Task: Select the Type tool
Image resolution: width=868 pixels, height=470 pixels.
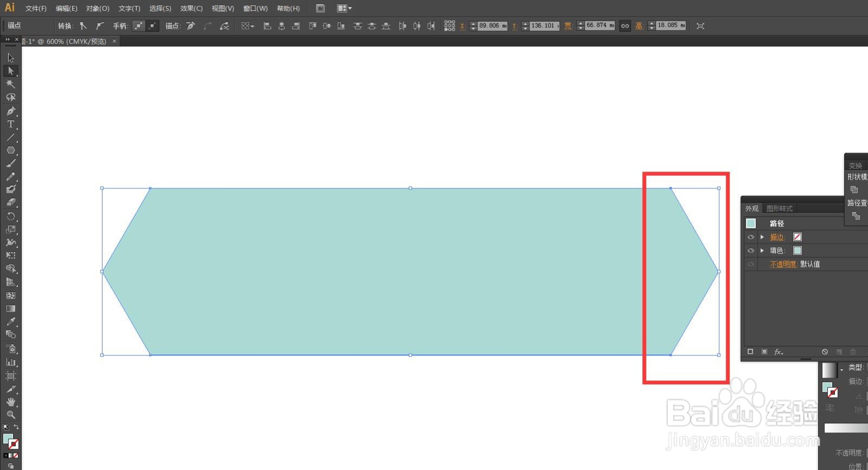Action: (x=10, y=124)
